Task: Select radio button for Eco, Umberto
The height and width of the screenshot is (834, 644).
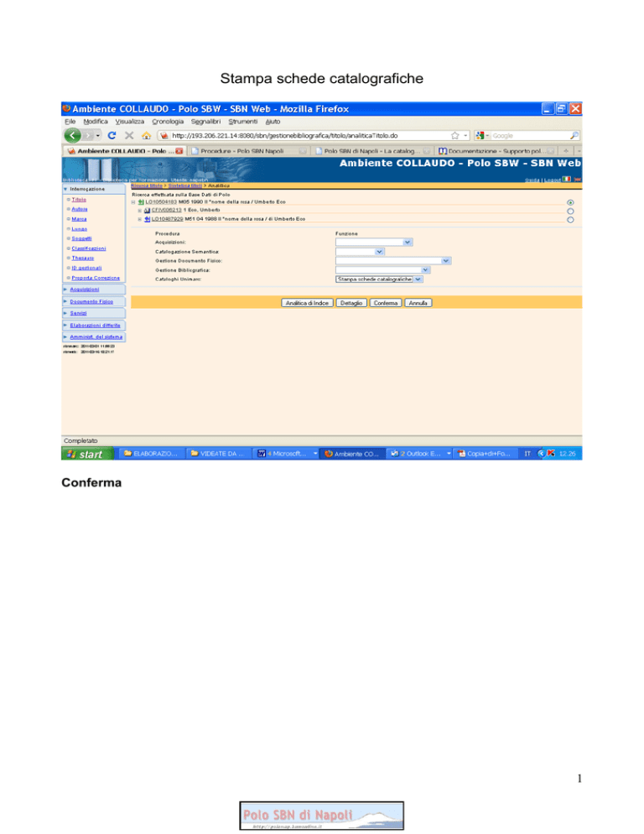Action: pyautogui.click(x=570, y=211)
